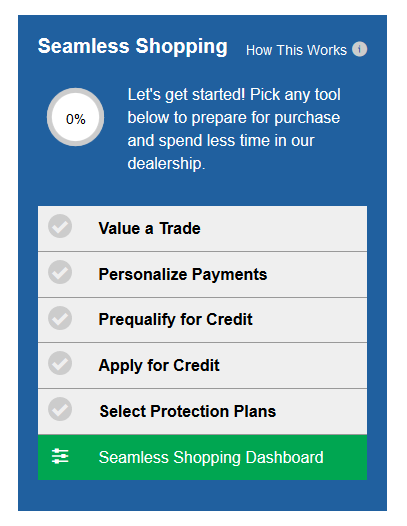Click the green dashboard bar
The image size is (407, 526).
(202, 457)
